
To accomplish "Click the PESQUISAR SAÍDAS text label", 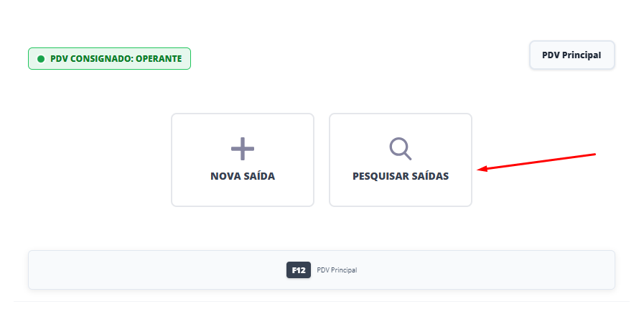I will pos(401,176).
